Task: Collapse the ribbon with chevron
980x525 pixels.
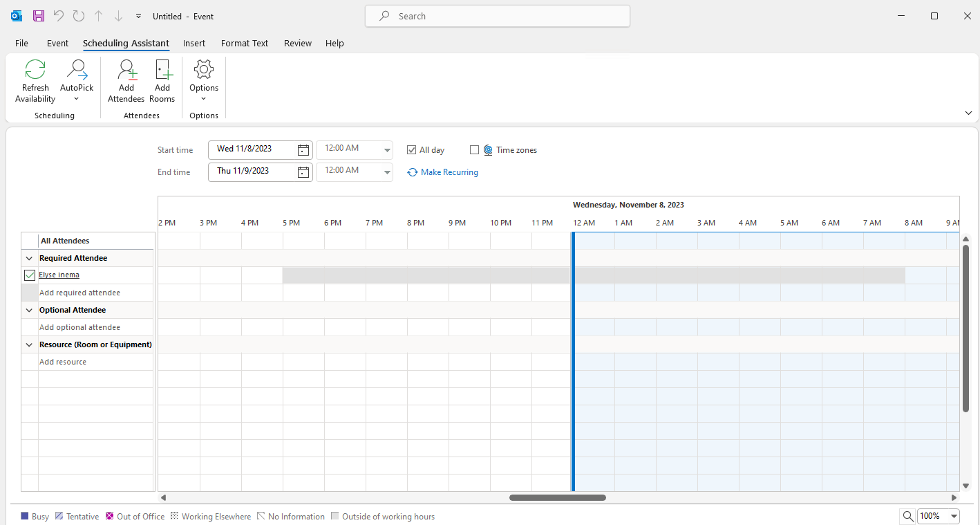Action: [968, 113]
